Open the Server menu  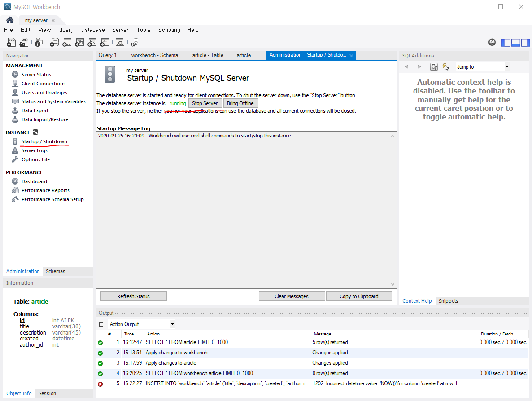pos(120,30)
